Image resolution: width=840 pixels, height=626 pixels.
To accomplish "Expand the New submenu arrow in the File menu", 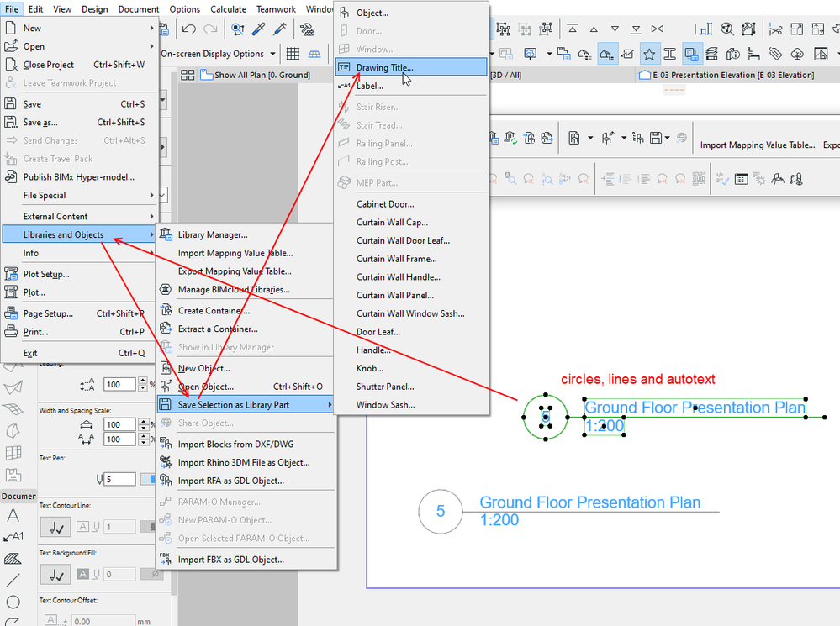I will 152,28.
